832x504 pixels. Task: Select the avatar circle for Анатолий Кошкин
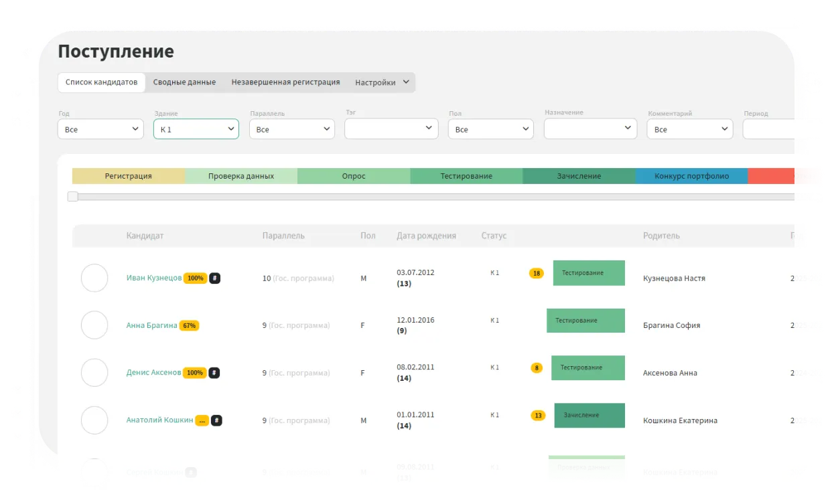94,420
